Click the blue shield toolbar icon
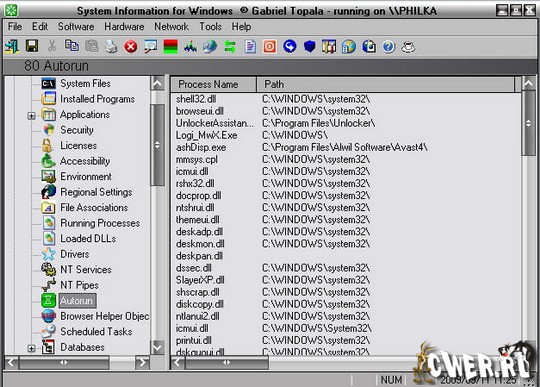Image resolution: width=540 pixels, height=387 pixels. coord(310,46)
